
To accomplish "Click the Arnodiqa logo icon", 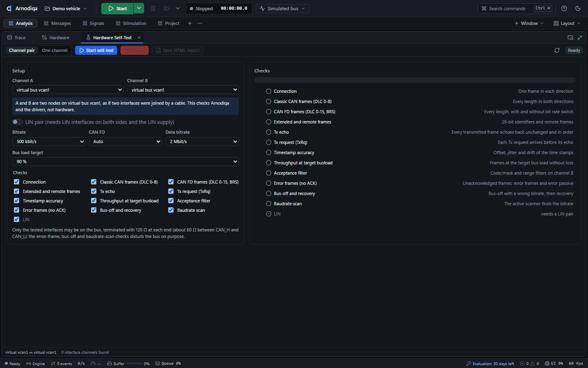I will click(9, 9).
